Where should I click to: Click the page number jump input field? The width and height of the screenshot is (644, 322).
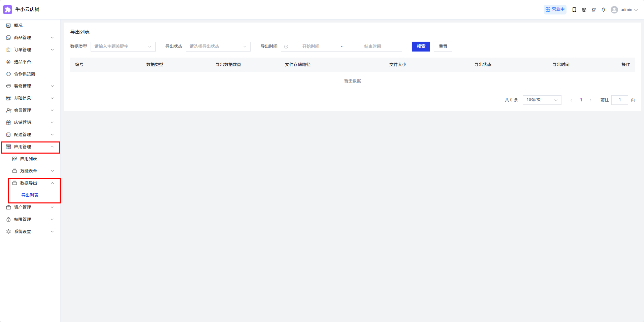point(619,100)
